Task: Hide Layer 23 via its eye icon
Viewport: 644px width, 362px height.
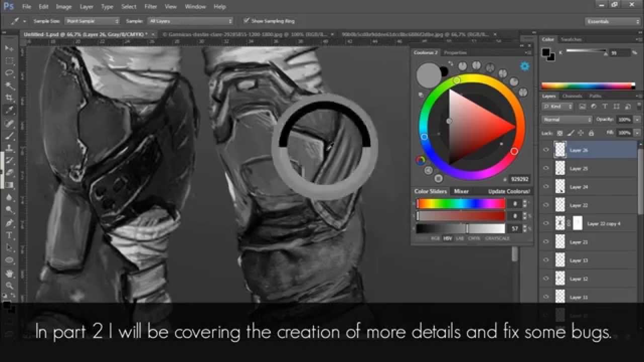Action: click(546, 242)
